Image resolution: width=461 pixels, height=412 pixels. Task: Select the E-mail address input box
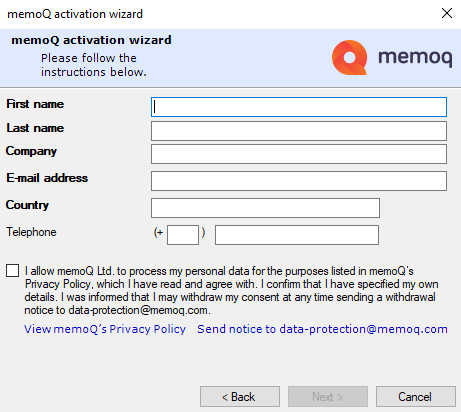pyautogui.click(x=299, y=181)
